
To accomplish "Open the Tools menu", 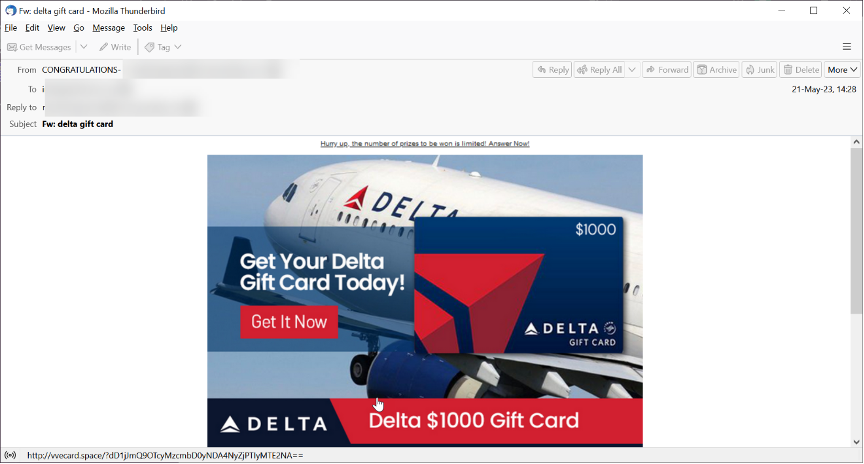I will [142, 28].
